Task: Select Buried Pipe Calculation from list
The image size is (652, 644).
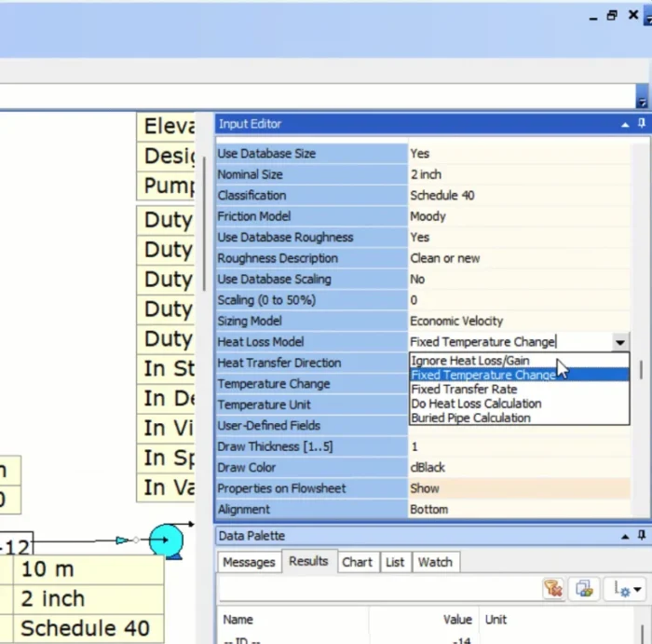Action: pyautogui.click(x=470, y=418)
